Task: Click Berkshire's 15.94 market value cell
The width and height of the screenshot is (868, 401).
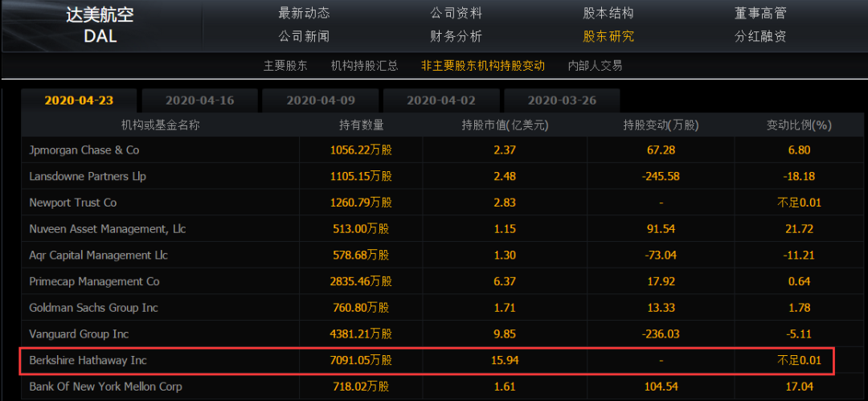Action: [505, 361]
